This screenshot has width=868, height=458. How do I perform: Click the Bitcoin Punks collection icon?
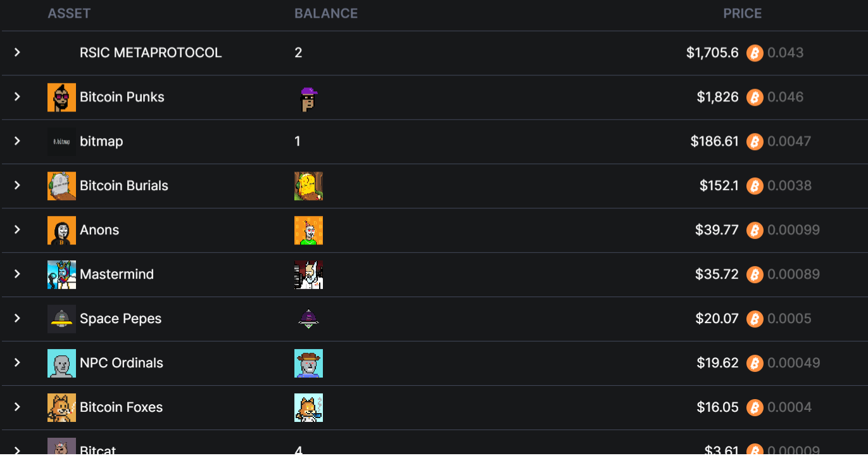[61, 97]
